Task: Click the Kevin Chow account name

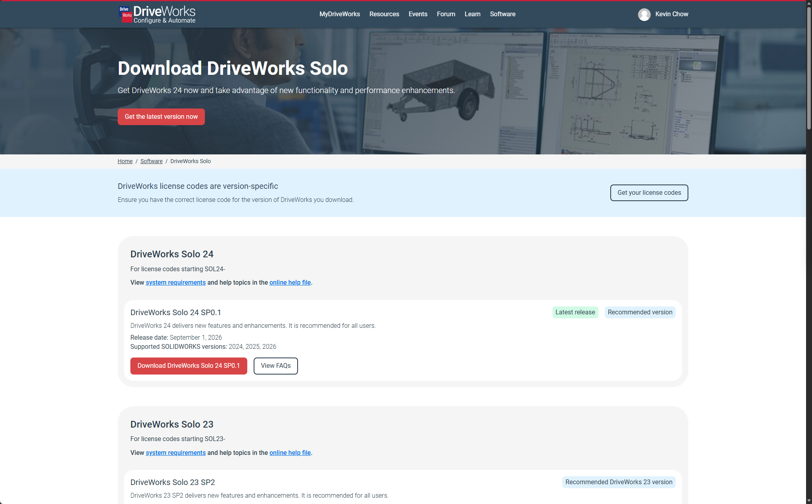Action: (x=672, y=14)
